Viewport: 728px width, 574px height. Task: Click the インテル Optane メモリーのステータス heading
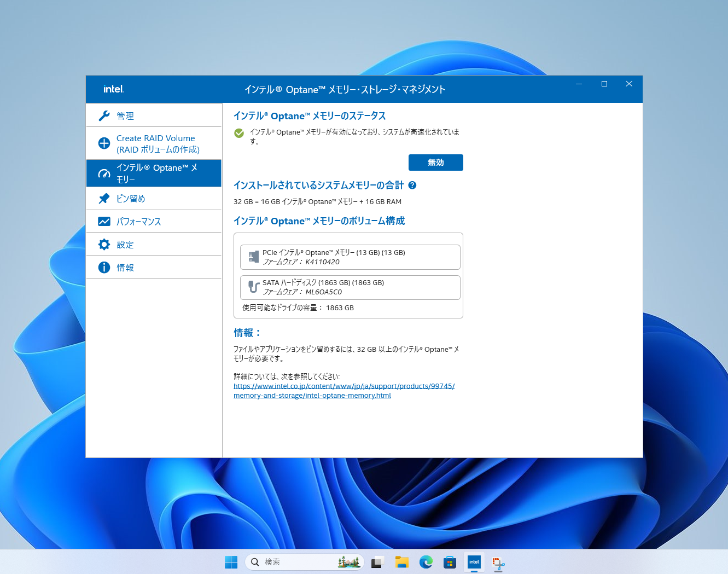click(x=310, y=116)
